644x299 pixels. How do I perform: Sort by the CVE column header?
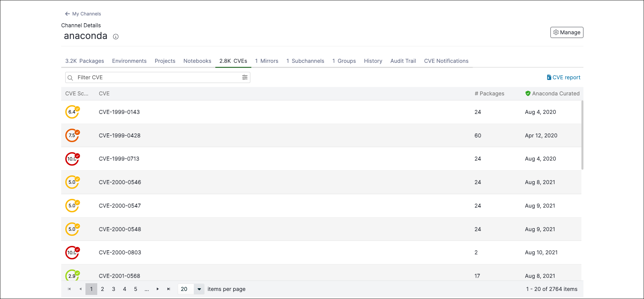click(x=104, y=93)
